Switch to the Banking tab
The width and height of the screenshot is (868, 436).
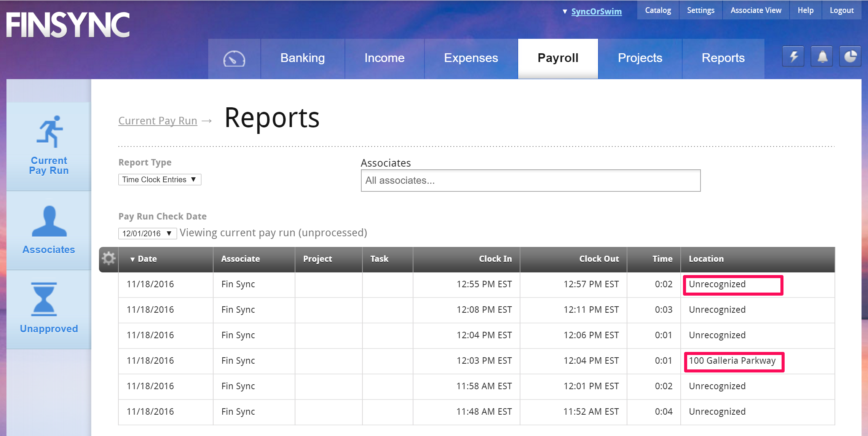coord(303,58)
